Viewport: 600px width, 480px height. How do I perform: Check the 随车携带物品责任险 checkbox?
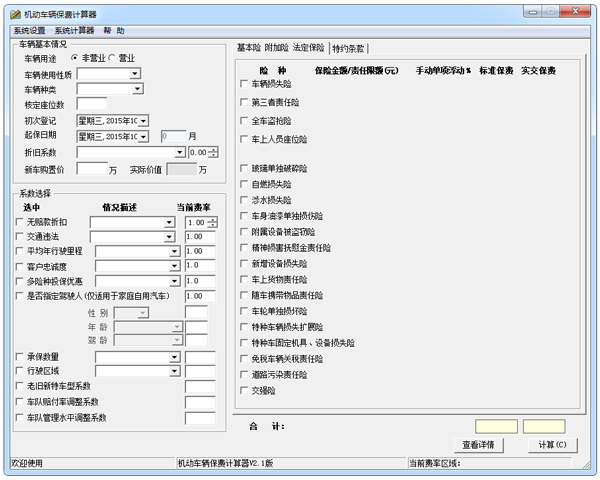[x=244, y=295]
